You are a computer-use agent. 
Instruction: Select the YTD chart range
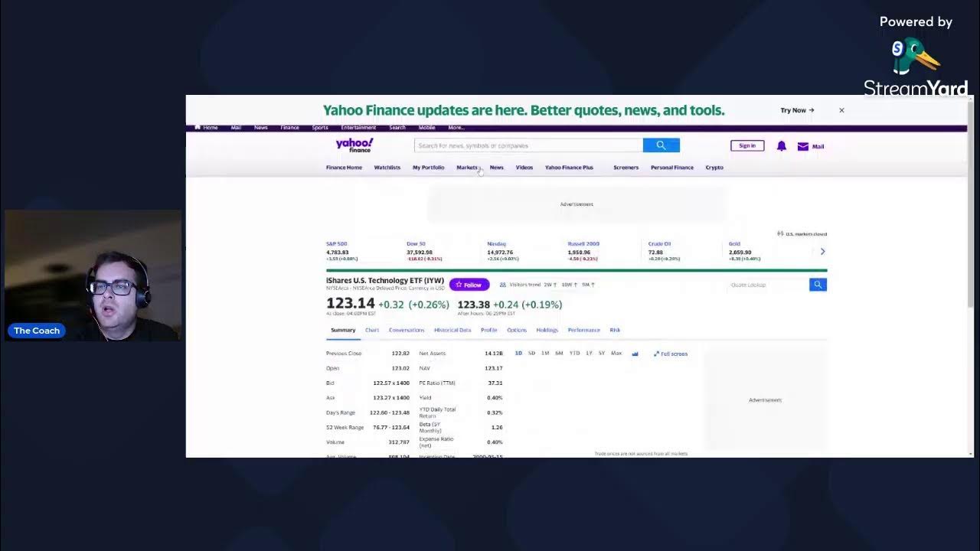(x=574, y=354)
